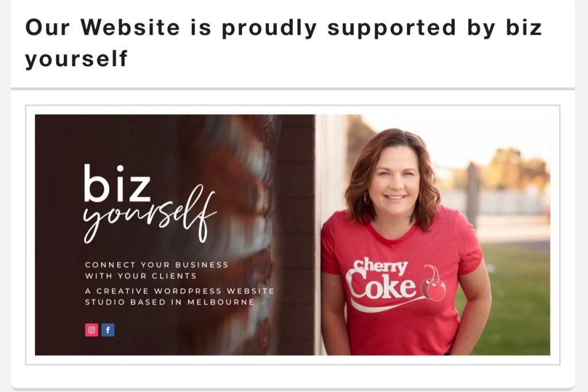The width and height of the screenshot is (588, 392).
Task: Open the Instagram icon on the banner
Action: tap(91, 330)
